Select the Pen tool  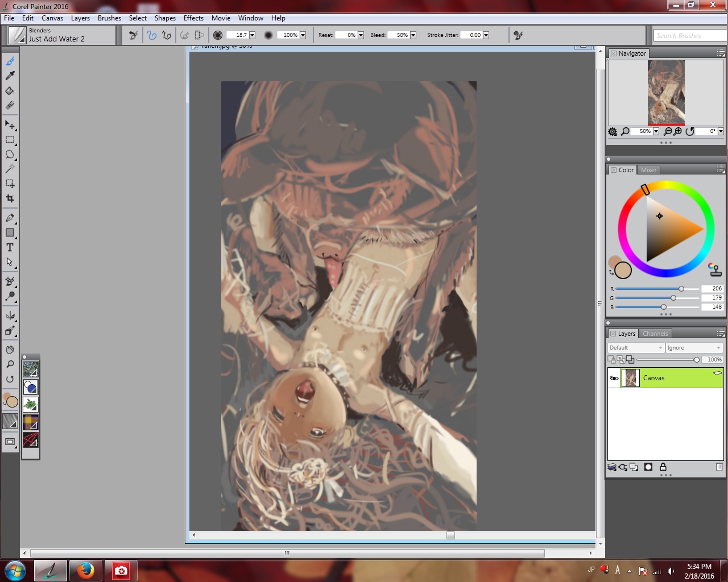tap(10, 218)
